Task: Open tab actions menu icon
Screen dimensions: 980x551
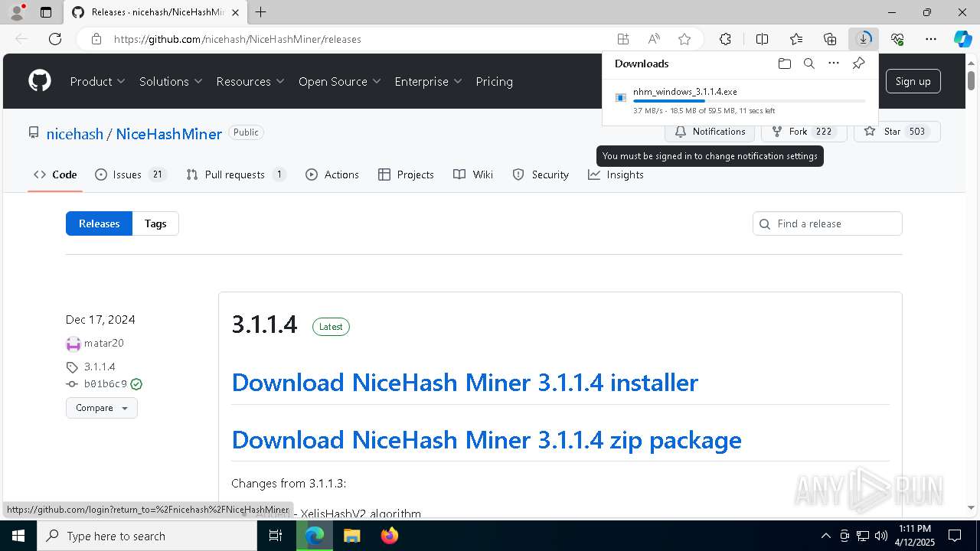Action: point(46,12)
